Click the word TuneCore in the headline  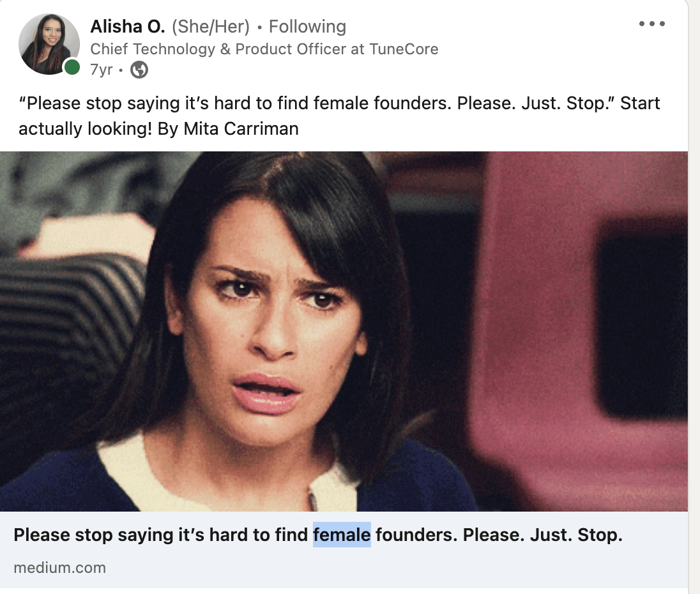(404, 49)
